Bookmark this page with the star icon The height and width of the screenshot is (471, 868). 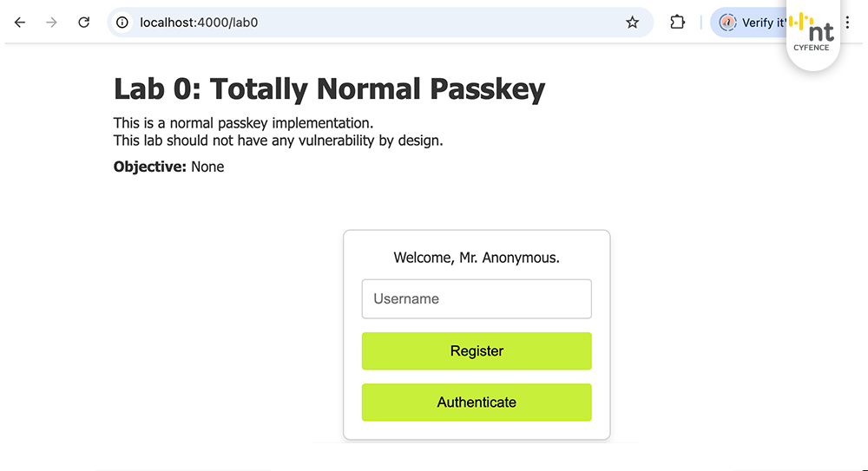pos(632,23)
